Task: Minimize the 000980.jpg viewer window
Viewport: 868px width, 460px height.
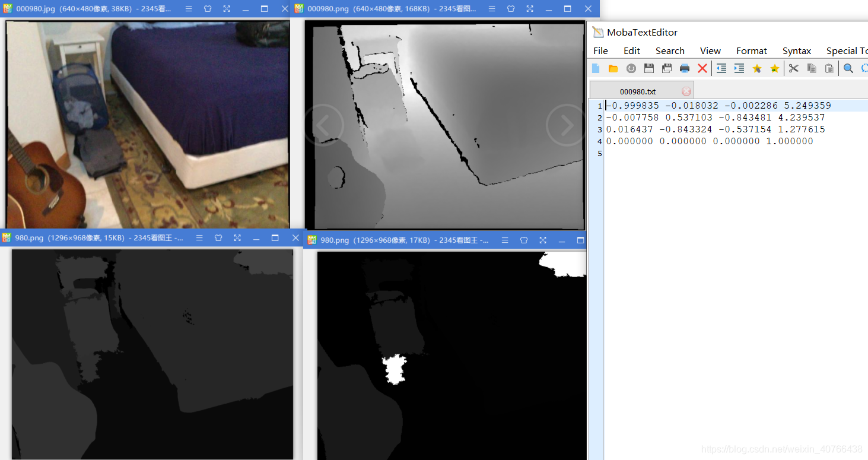Action: (246, 9)
